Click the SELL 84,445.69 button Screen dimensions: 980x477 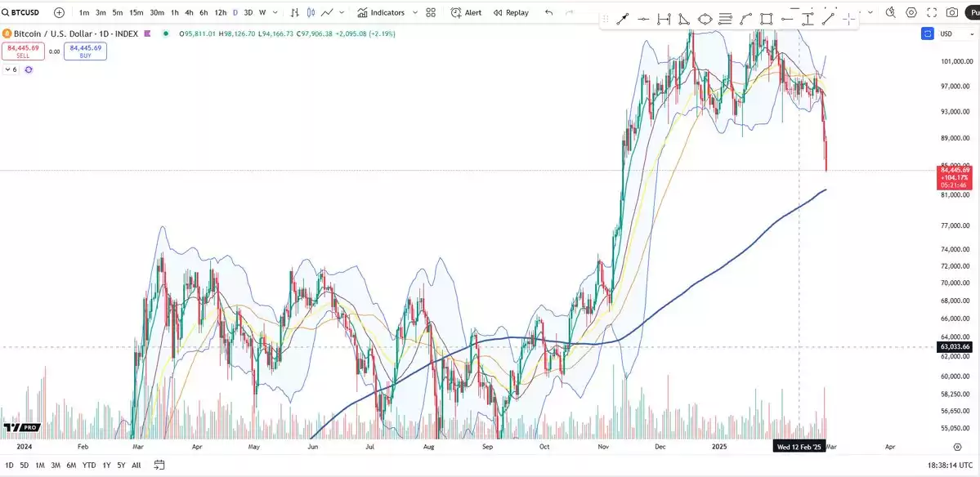coord(23,51)
